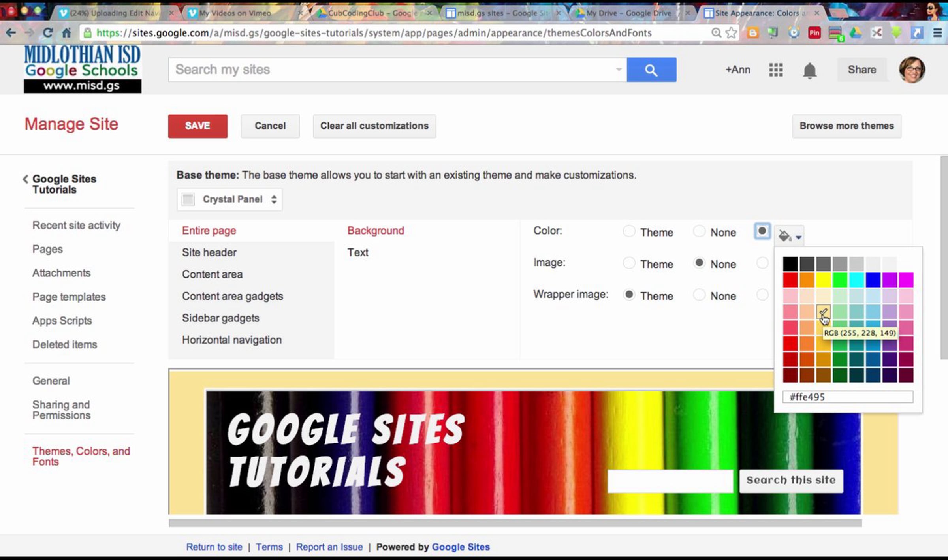
Task: Select Theme radio for Color
Action: 628,231
